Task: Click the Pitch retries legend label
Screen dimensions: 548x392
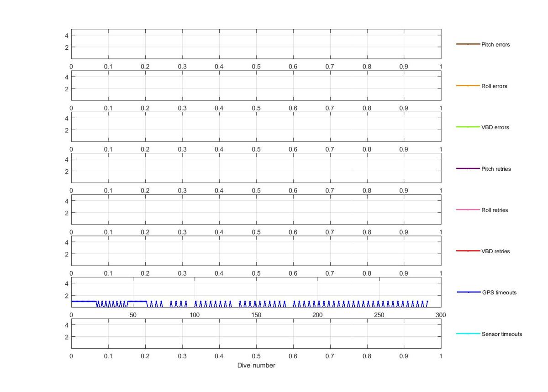Action: coord(496,169)
